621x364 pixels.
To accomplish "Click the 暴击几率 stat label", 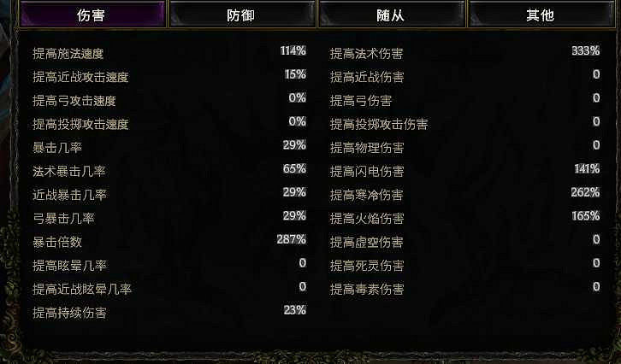I will pos(57,148).
